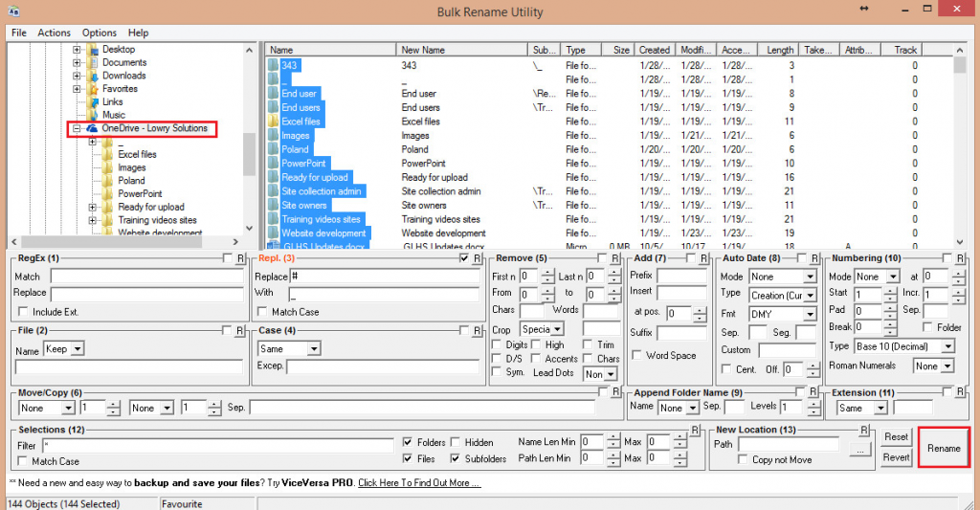Select the Downloads folder icon in tree
980x510 pixels.
coord(93,76)
